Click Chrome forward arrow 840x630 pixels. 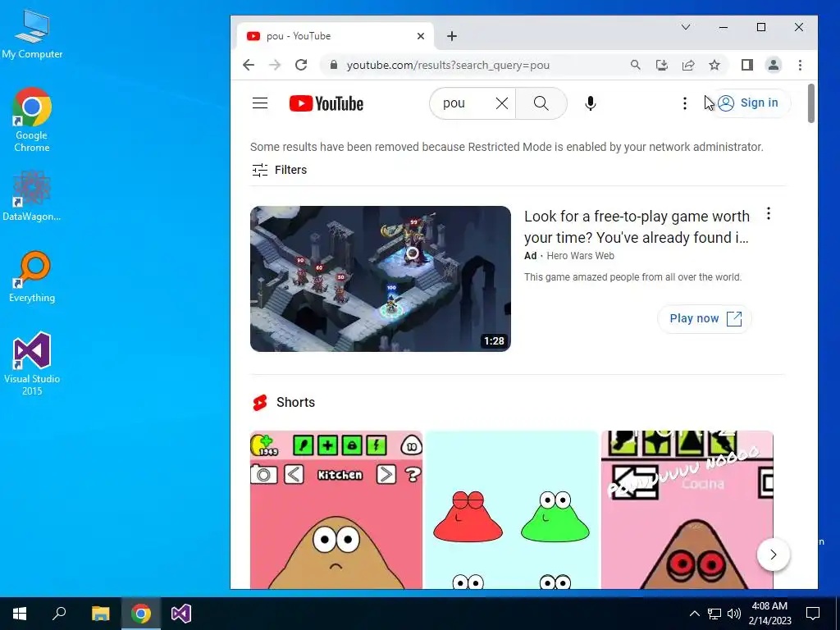click(275, 66)
